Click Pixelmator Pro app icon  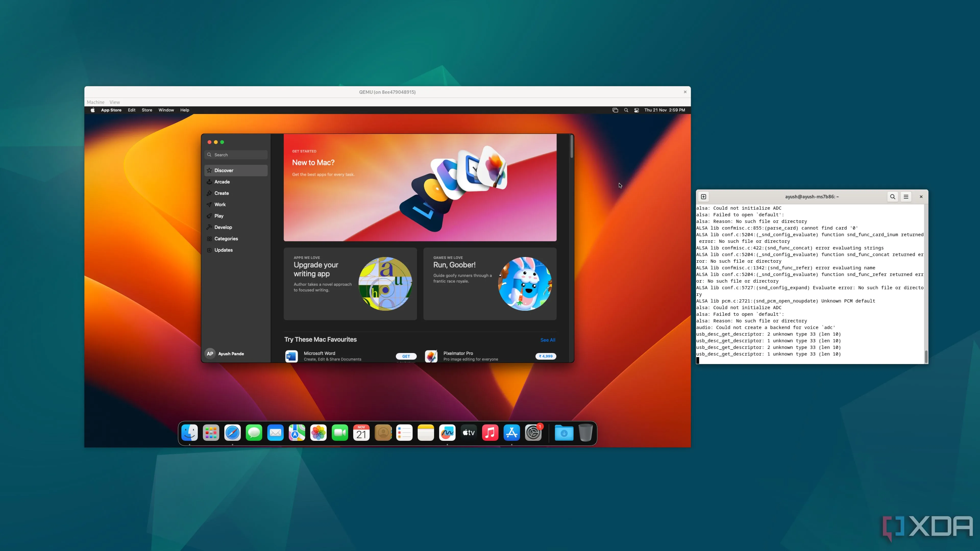click(x=431, y=356)
